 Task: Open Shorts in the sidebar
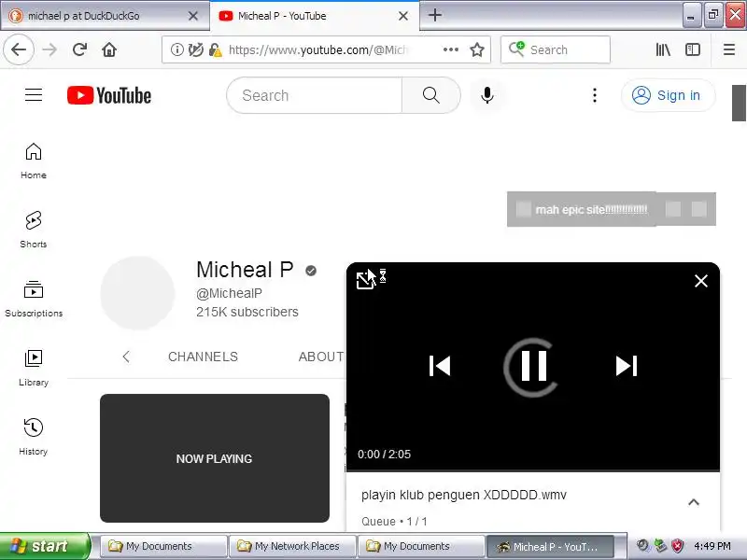pos(34,230)
